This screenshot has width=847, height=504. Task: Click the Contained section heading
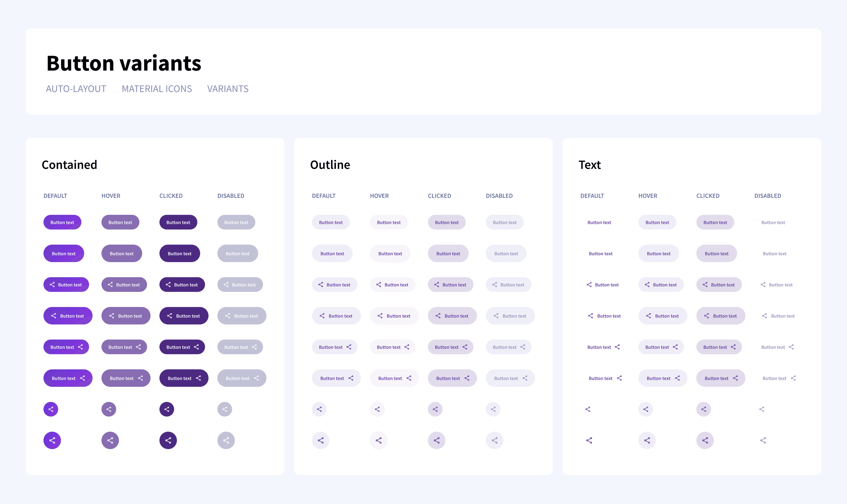click(69, 165)
